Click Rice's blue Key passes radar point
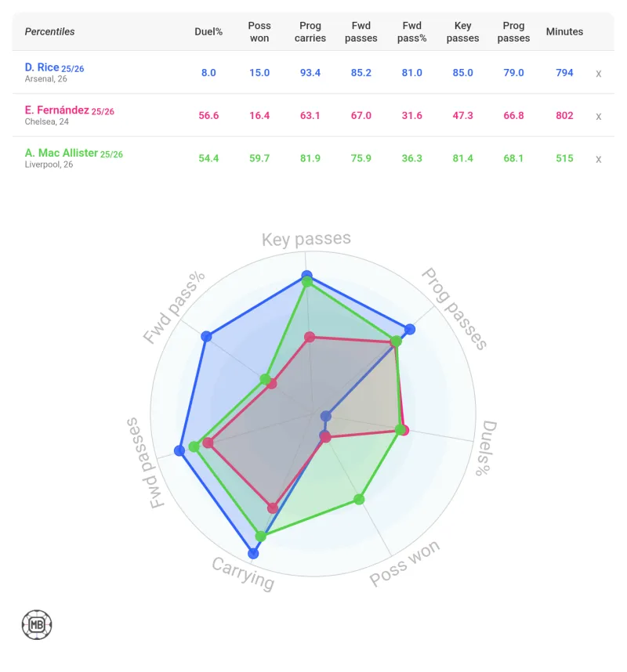This screenshot has width=627, height=672. click(306, 276)
